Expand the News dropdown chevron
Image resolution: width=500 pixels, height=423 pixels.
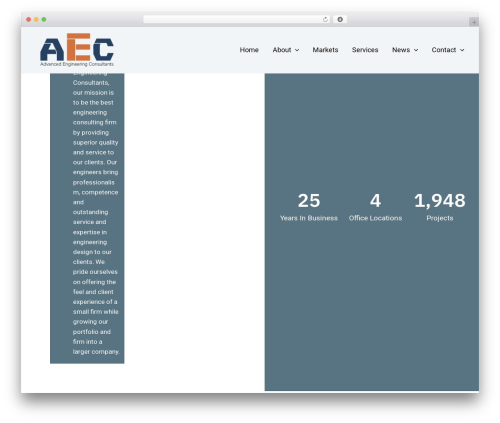[x=416, y=50]
